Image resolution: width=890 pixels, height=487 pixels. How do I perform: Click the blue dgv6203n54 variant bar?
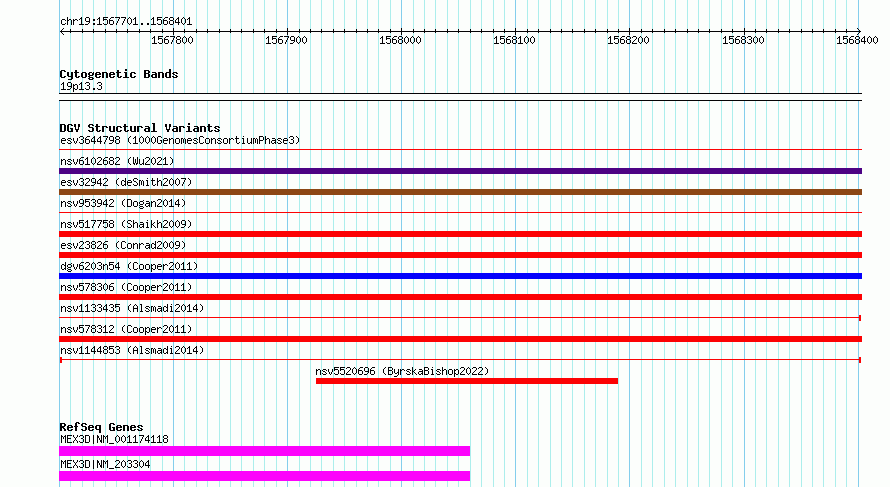coord(460,276)
